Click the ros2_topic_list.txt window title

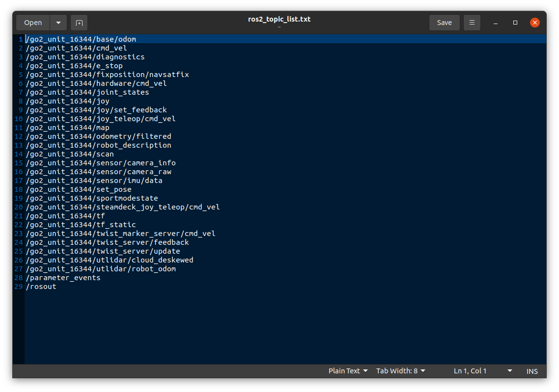click(x=279, y=19)
